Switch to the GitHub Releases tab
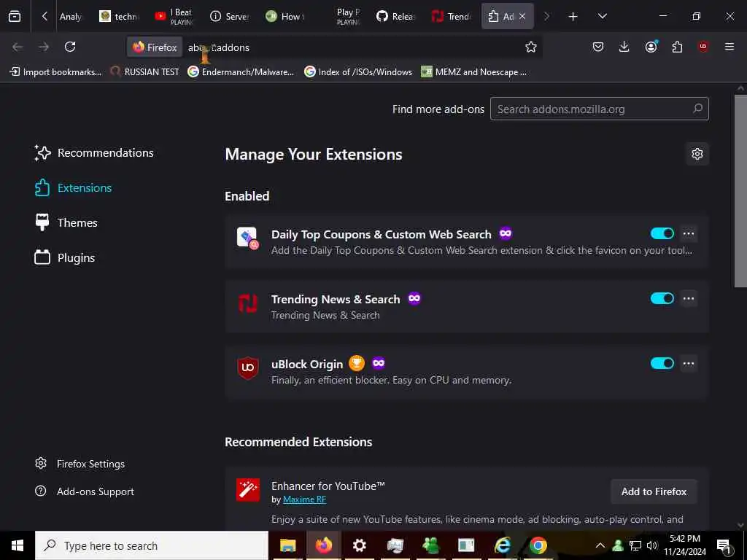 pos(396,17)
